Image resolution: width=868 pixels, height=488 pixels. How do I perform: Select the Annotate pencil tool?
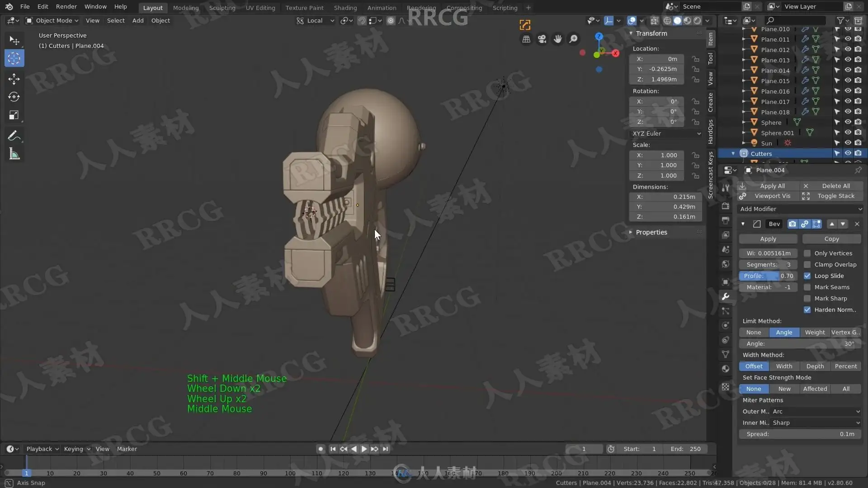coord(14,136)
